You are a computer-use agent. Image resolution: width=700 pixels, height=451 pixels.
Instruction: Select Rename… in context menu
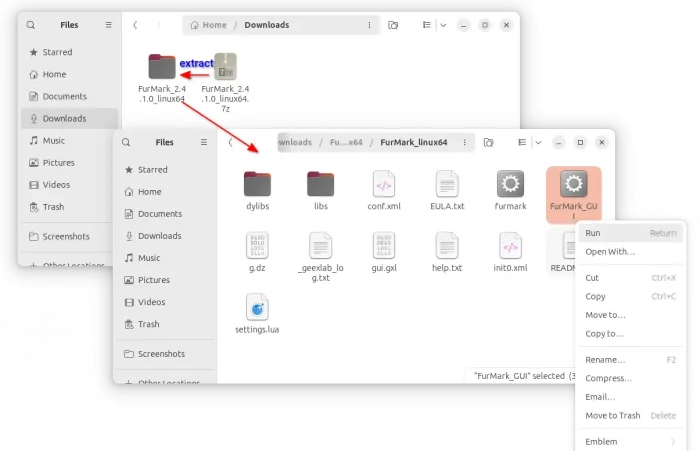pos(630,359)
